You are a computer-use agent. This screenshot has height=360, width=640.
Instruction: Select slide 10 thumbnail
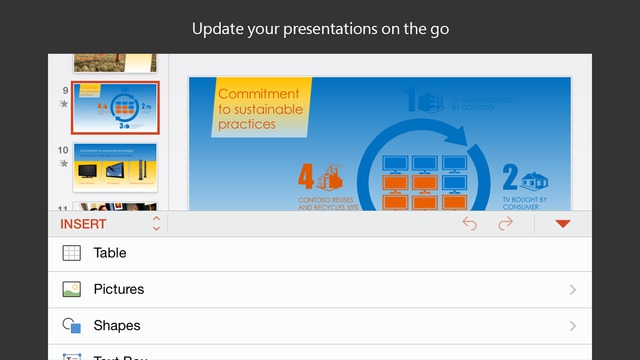tap(115, 167)
